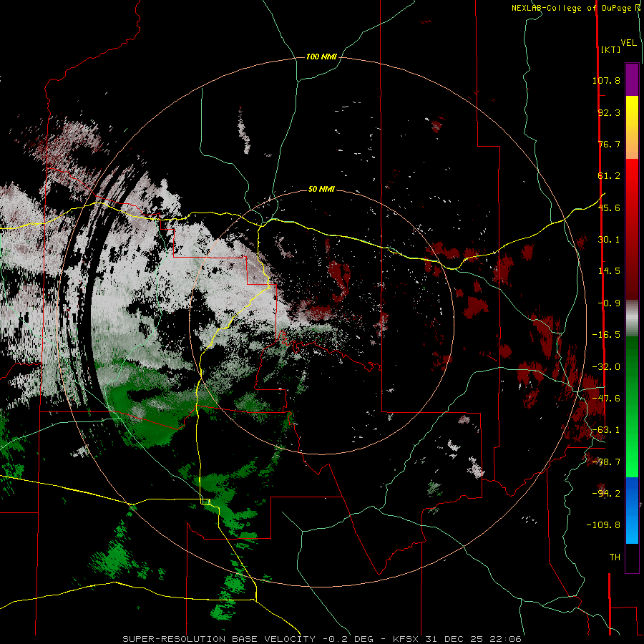The width and height of the screenshot is (644, 644).
Task: Click the 100 NMI range ring label
Action: (321, 57)
